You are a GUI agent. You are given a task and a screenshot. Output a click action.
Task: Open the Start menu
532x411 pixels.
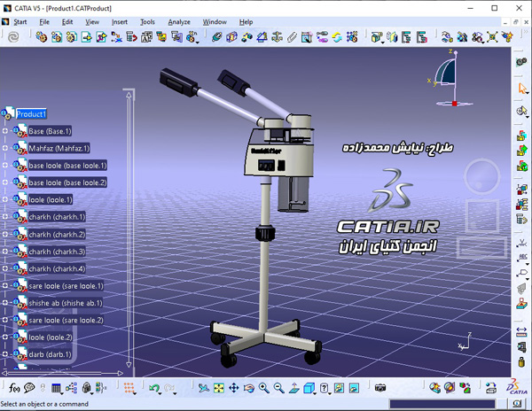point(20,22)
